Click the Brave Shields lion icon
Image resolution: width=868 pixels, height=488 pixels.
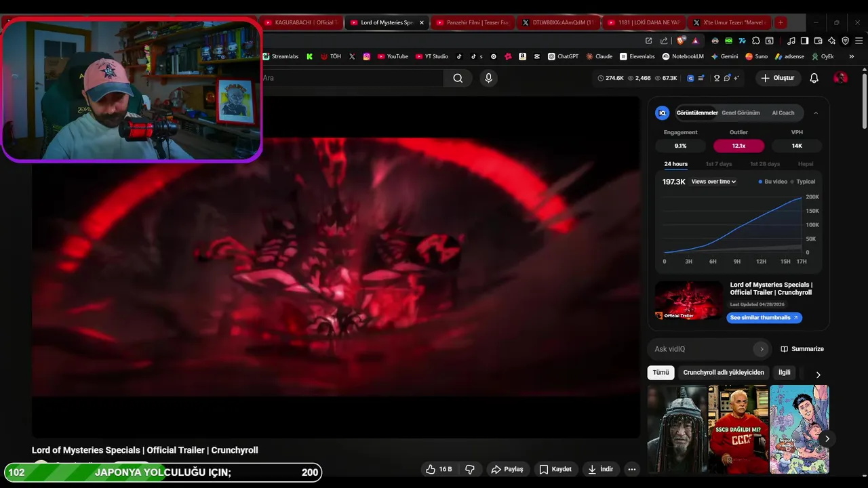pos(680,41)
